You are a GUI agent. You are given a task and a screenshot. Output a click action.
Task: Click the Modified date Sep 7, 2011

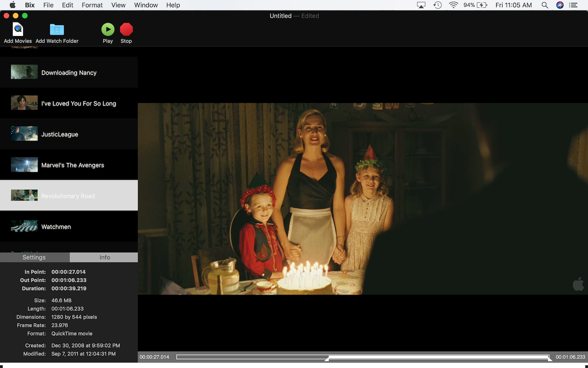tap(84, 354)
